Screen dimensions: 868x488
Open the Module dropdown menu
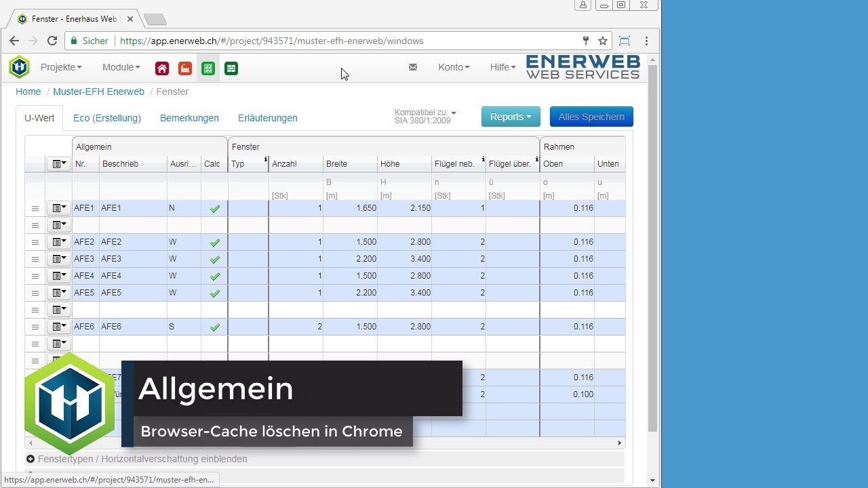pos(121,67)
